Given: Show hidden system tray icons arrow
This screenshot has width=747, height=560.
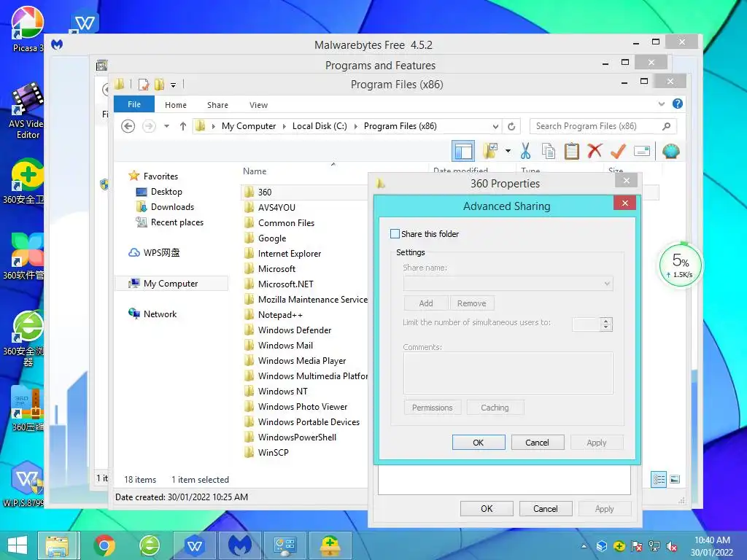Looking at the screenshot, I should click(x=584, y=546).
